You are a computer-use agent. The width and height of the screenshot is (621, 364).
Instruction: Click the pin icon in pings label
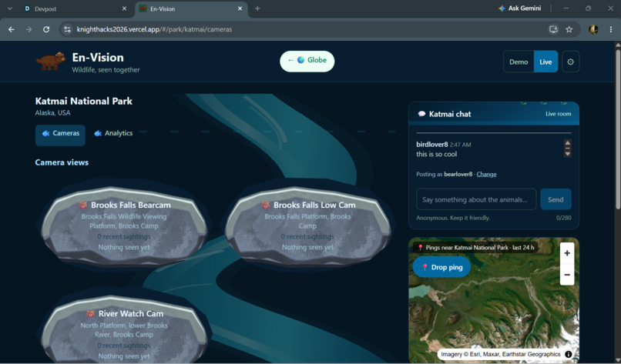pos(420,247)
